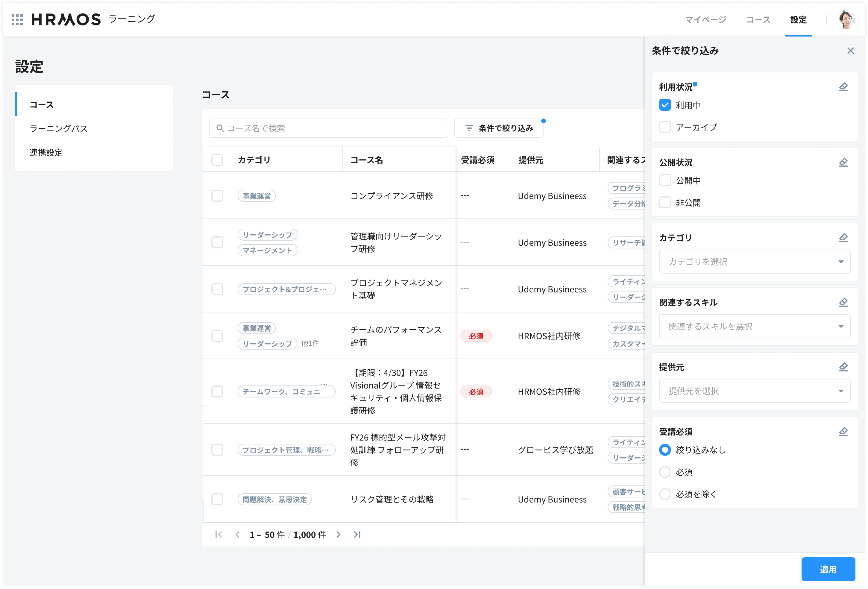Clear the 公開状況 filter with eraser icon

[x=843, y=163]
